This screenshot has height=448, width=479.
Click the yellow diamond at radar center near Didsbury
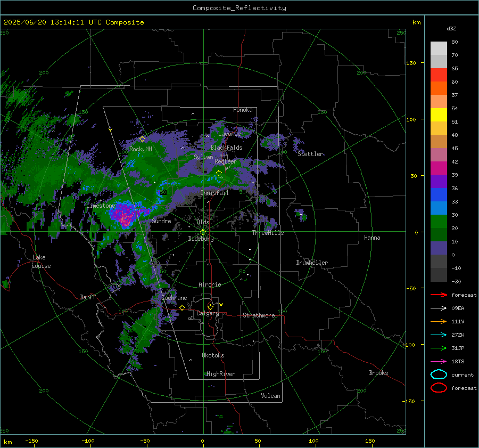[203, 232]
